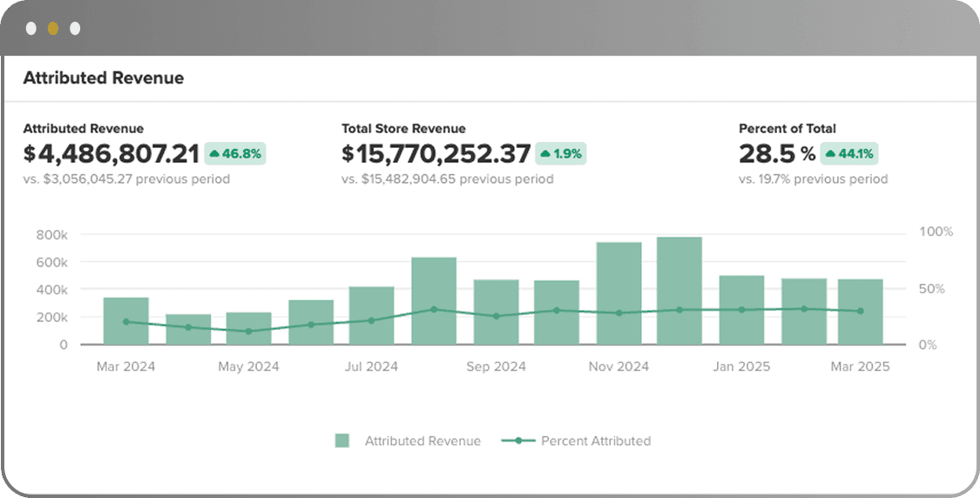Select the Jan 2025 revenue bar
The height and width of the screenshot is (498, 980).
(742, 310)
